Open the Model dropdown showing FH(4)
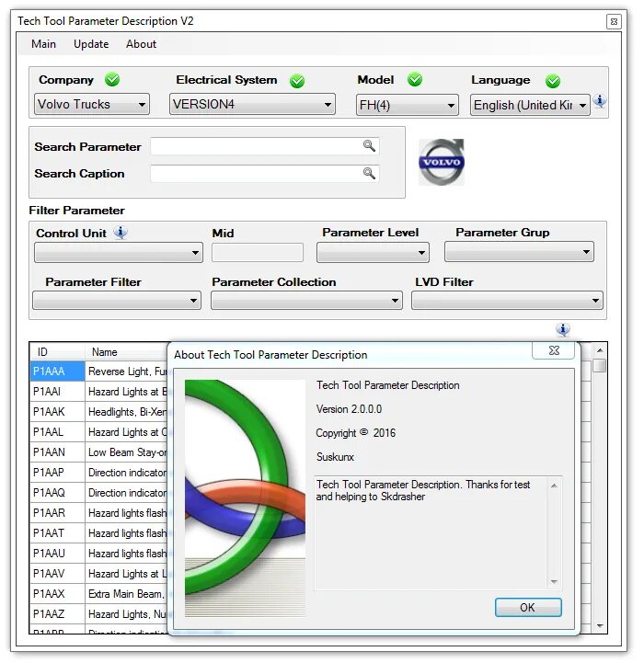Viewport: 644px width, 663px height. [407, 105]
